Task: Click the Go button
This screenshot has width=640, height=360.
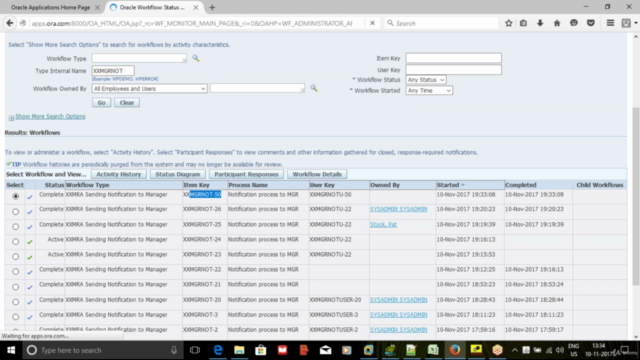Action: (101, 102)
